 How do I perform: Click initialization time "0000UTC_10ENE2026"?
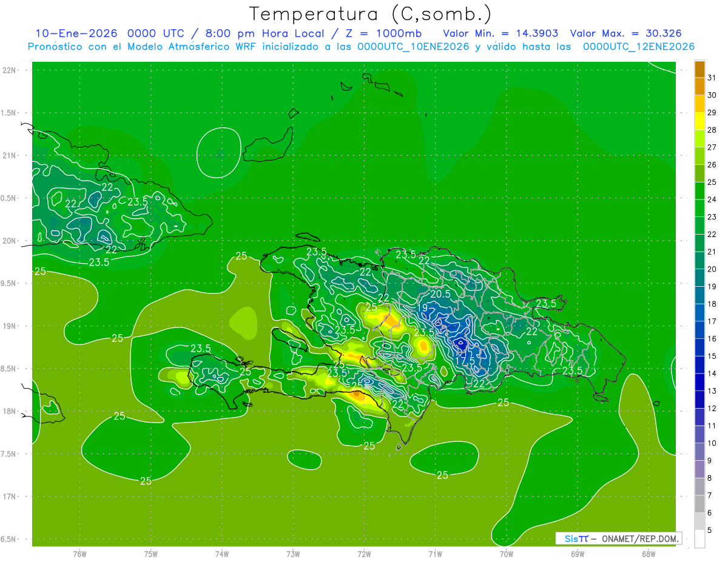click(x=413, y=47)
